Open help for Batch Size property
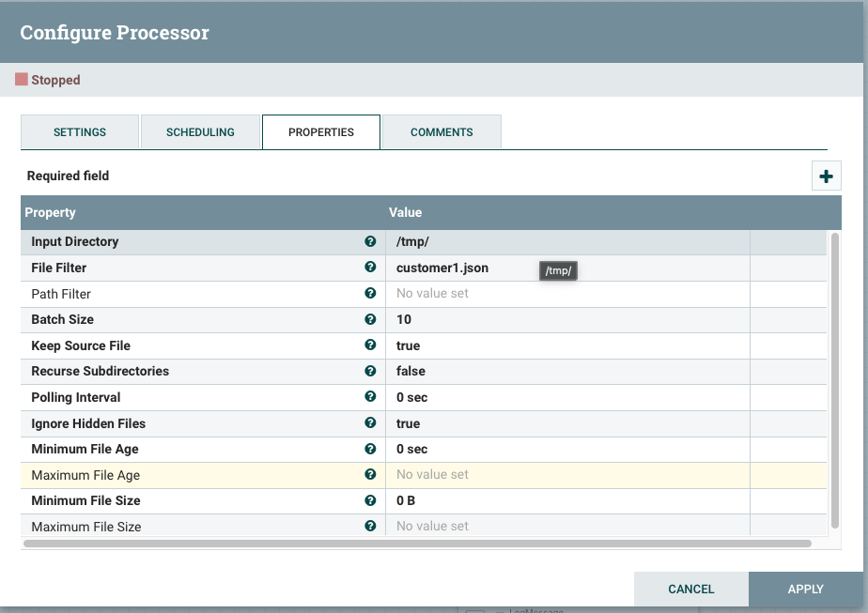This screenshot has height=613, width=868. [370, 319]
